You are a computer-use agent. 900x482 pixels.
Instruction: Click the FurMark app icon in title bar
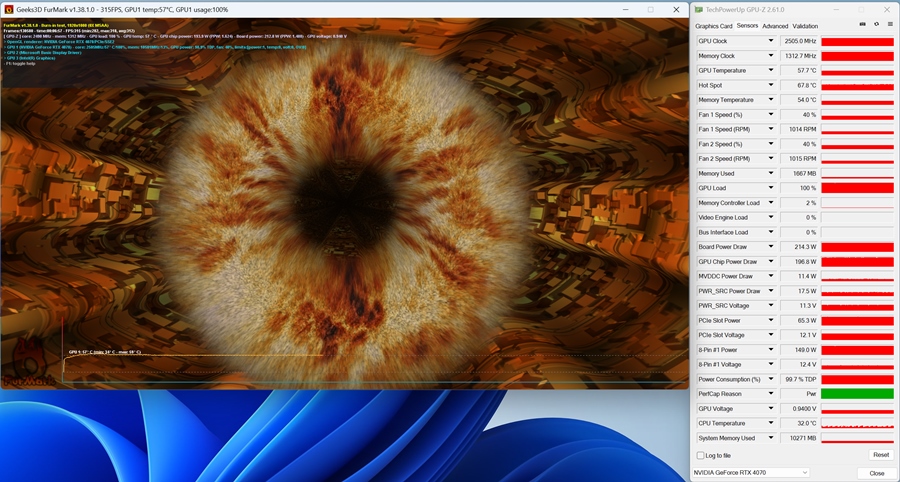(x=9, y=10)
